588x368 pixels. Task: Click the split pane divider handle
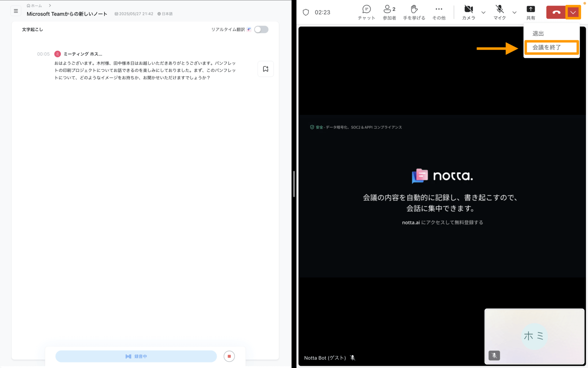pyautogui.click(x=294, y=184)
